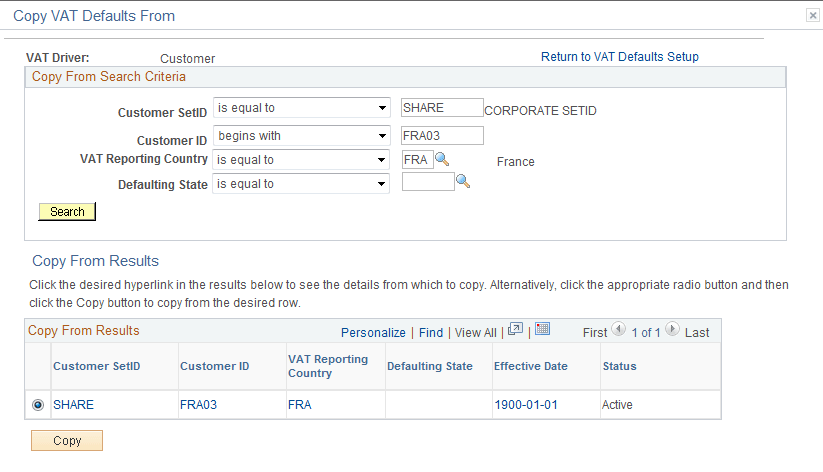
Task: Go to previous row arrow icon
Action: pos(619,329)
